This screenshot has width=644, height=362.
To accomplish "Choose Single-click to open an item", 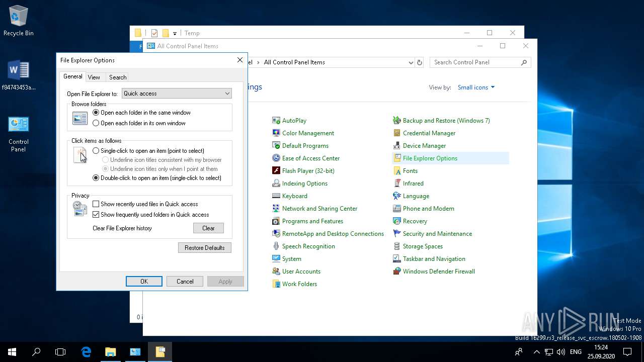I will tap(96, 151).
